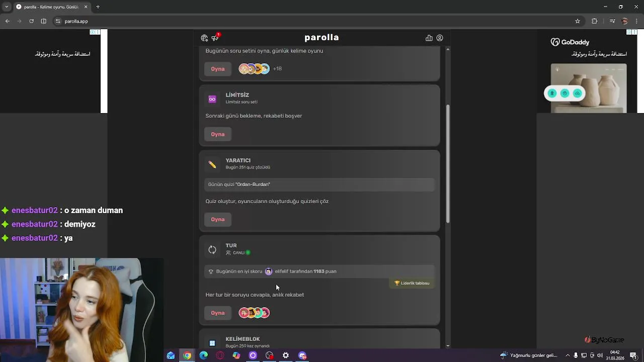
Task: Open the clock showing 04:42
Action: (615, 355)
